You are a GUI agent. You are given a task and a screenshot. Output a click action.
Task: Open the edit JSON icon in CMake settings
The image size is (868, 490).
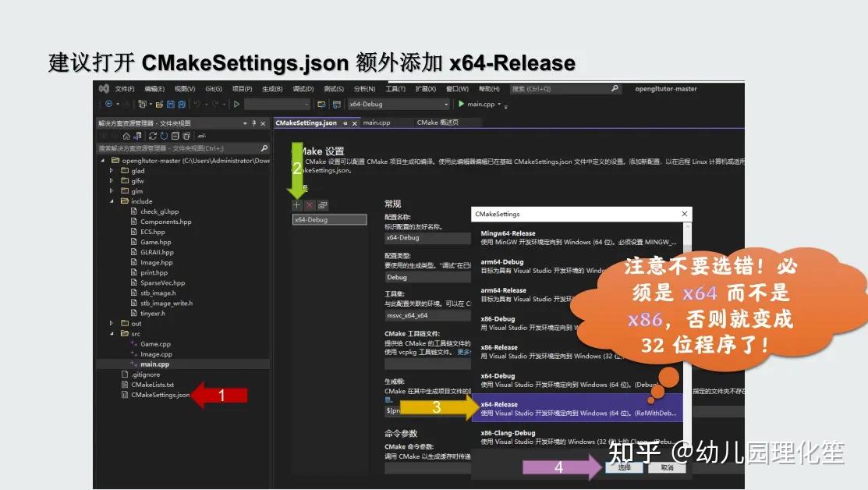(x=324, y=204)
